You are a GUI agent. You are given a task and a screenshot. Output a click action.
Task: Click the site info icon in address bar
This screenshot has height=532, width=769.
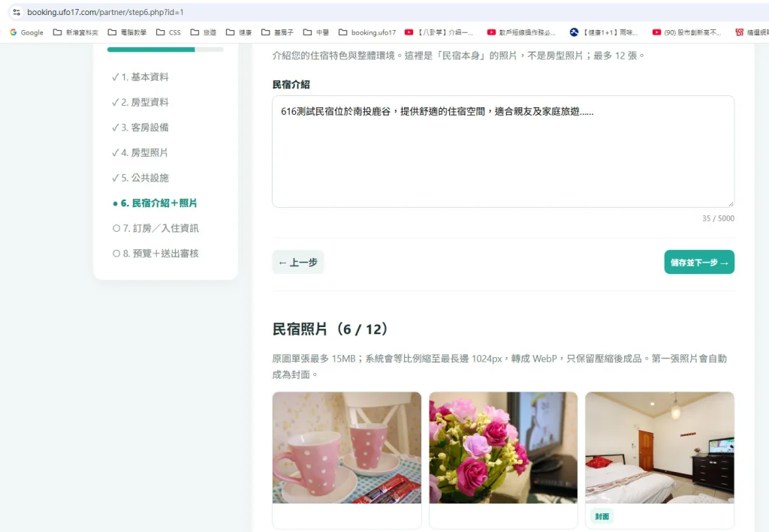point(17,12)
